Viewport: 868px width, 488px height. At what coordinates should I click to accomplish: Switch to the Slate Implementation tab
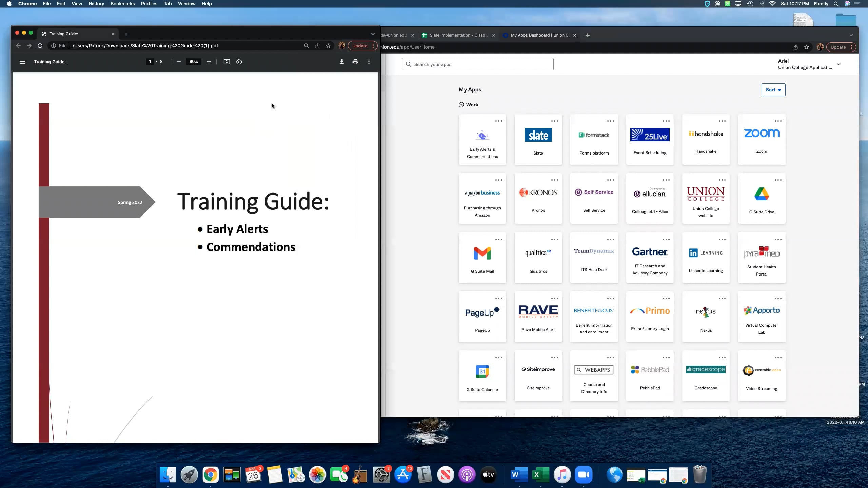[458, 35]
